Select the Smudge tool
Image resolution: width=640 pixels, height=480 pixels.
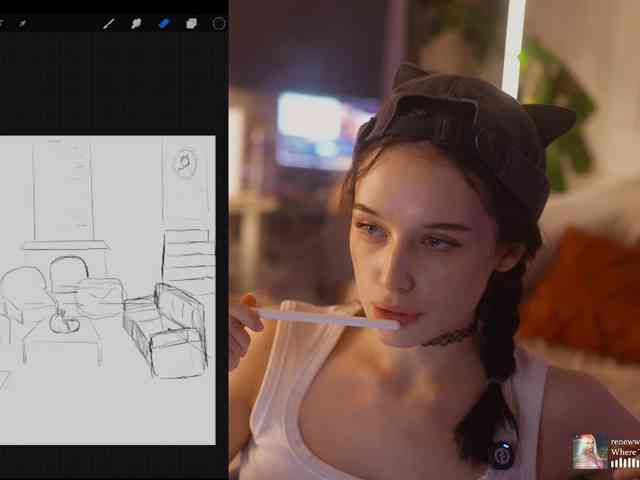point(136,24)
